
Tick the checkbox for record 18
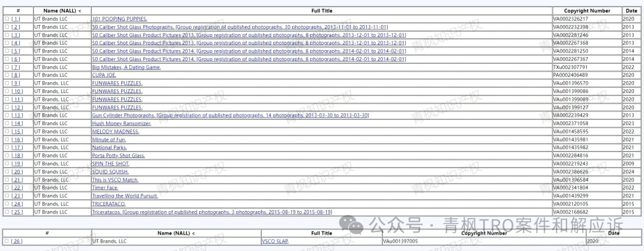point(7,155)
